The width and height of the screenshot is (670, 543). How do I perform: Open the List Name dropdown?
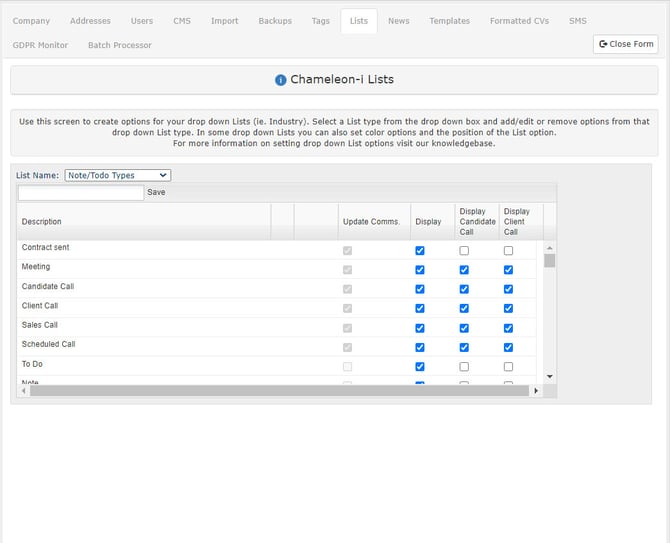point(118,175)
